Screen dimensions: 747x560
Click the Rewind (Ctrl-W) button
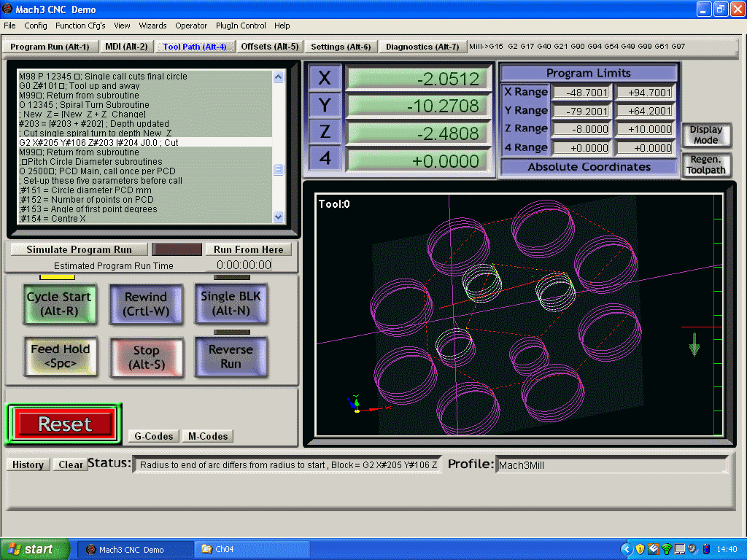pos(146,304)
